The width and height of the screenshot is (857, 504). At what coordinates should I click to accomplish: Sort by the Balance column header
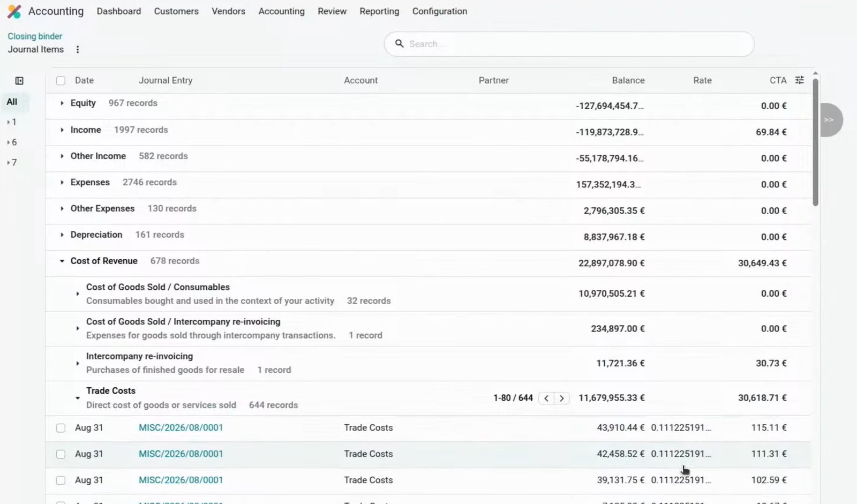(628, 80)
